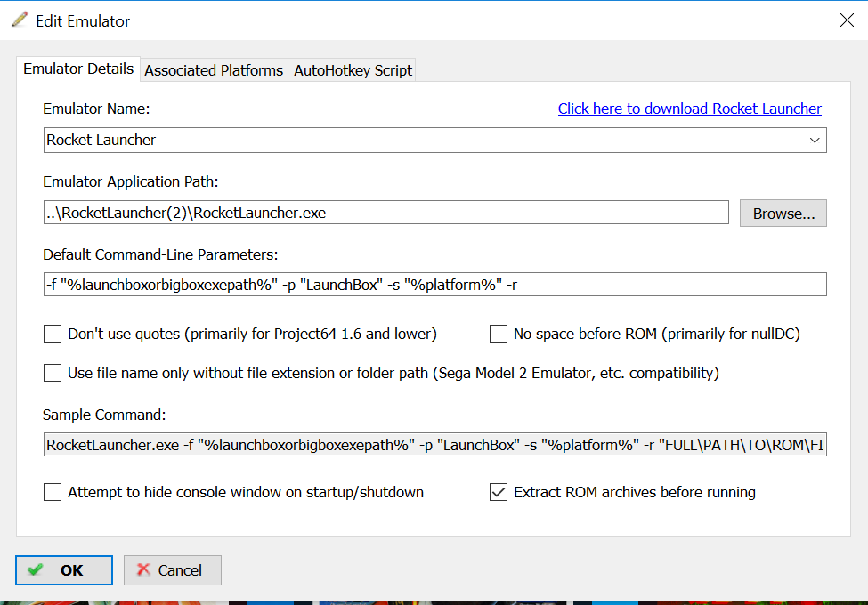Screen dimensions: 868x605
Task: Close the Edit Emulator dialog
Action: click(847, 20)
